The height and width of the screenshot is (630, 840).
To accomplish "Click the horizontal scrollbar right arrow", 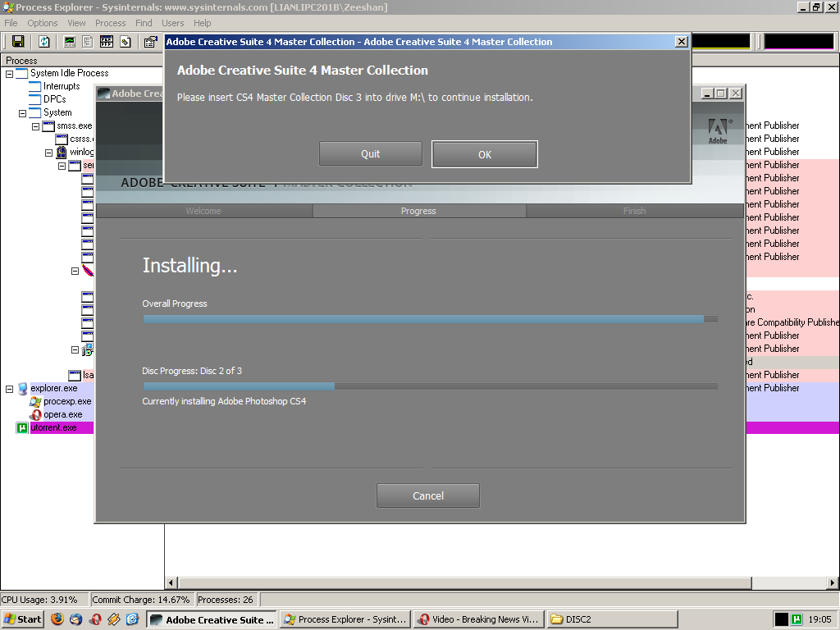I will point(832,583).
